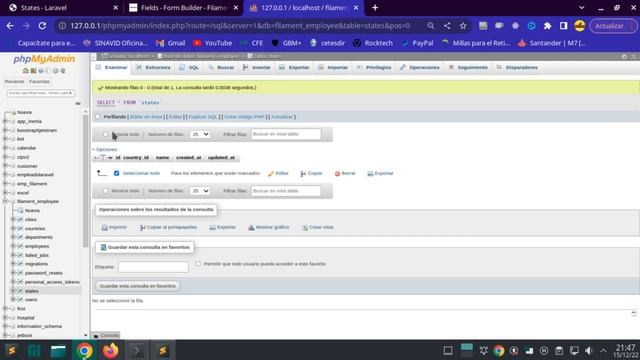The image size is (640, 360).
Task: Open the Reciente tab in the sidebar
Action: [14, 82]
